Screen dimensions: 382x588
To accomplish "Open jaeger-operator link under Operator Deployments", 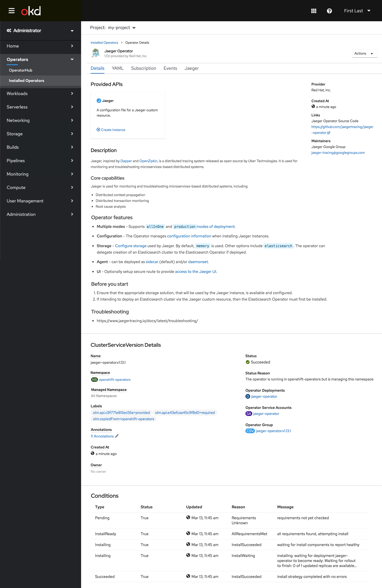I will pos(264,396).
